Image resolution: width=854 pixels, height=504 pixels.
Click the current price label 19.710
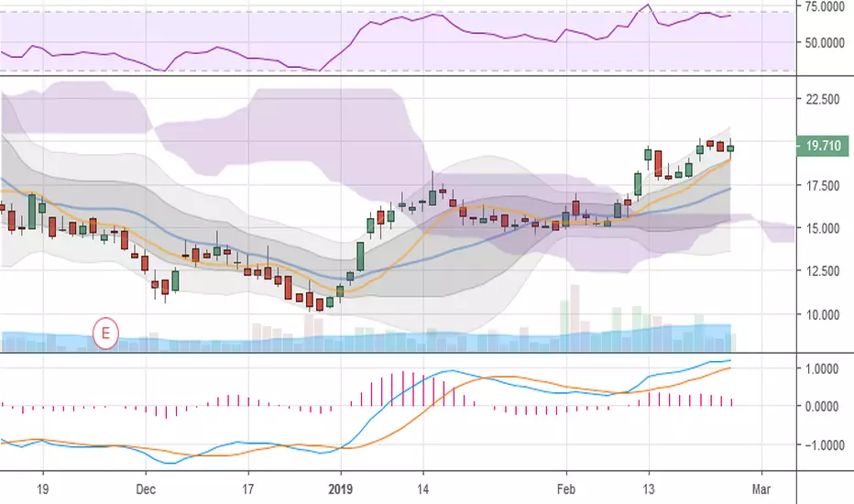[823, 146]
